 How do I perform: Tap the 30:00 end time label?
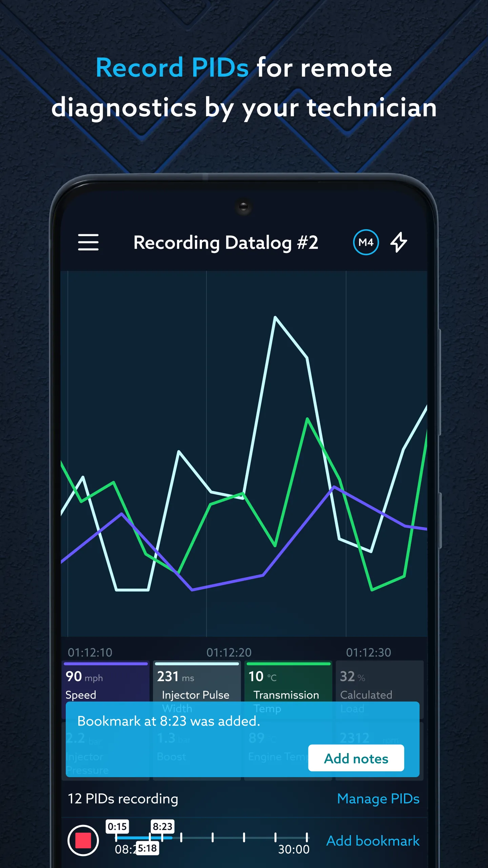coord(294,849)
